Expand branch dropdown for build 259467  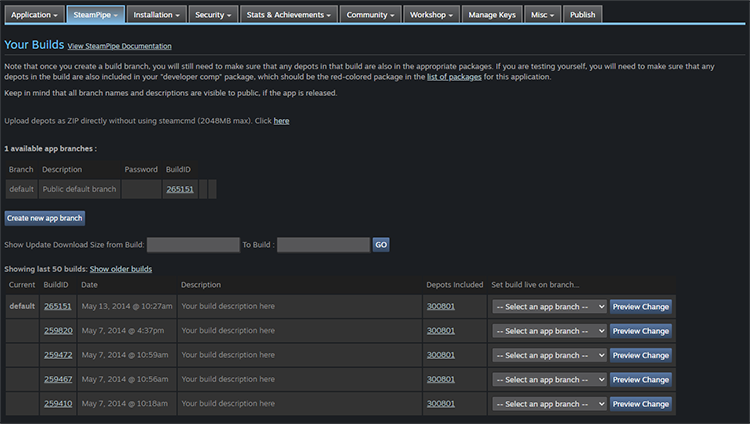click(550, 380)
